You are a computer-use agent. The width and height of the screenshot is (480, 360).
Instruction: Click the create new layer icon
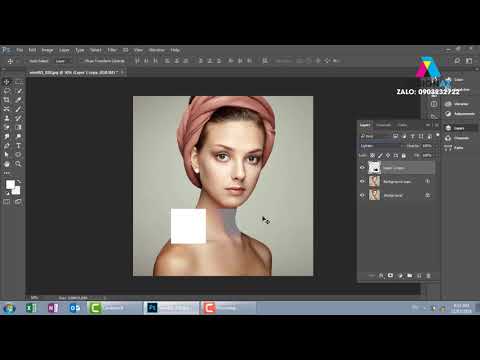coord(419,276)
